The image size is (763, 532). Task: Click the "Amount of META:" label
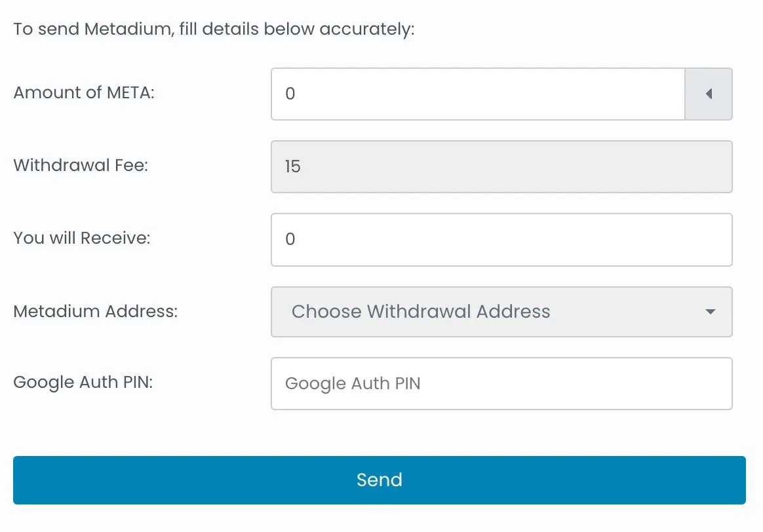click(x=84, y=92)
